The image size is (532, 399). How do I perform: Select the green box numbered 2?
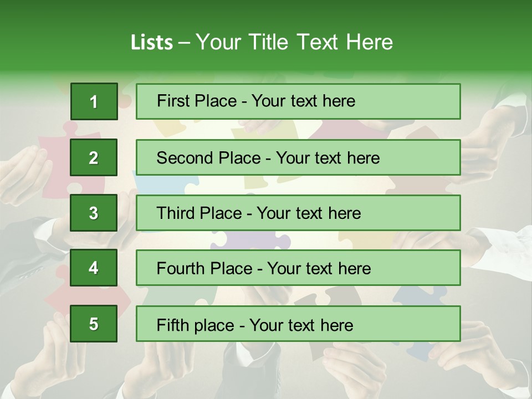coord(94,157)
